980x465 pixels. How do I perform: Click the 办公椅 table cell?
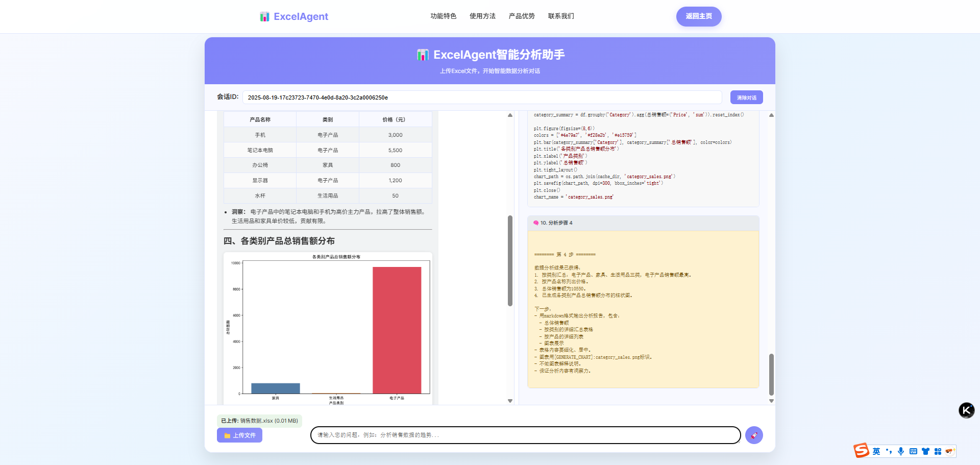(x=260, y=165)
